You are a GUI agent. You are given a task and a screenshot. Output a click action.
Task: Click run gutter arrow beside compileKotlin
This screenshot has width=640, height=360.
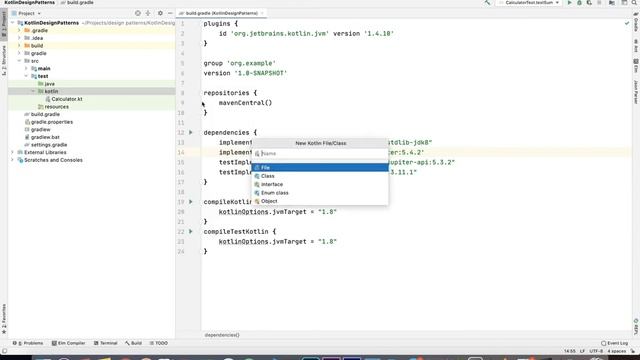(191, 202)
